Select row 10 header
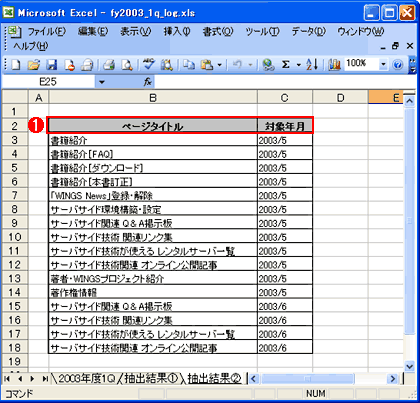The image size is (420, 403). coord(15,237)
